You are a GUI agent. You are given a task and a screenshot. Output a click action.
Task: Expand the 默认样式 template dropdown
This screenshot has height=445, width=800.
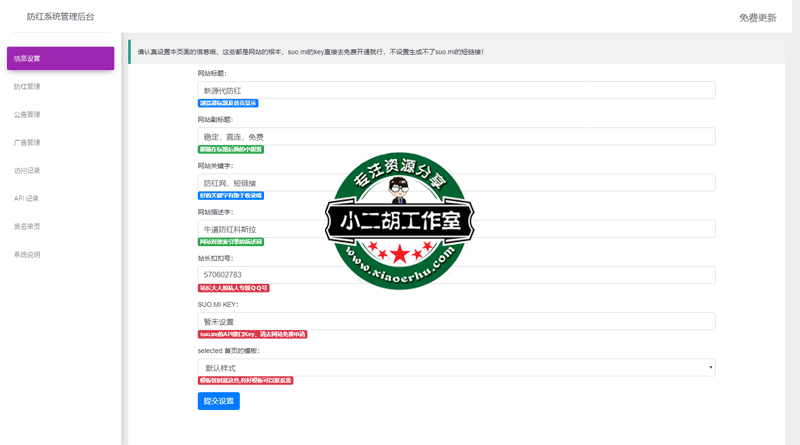[x=456, y=368]
